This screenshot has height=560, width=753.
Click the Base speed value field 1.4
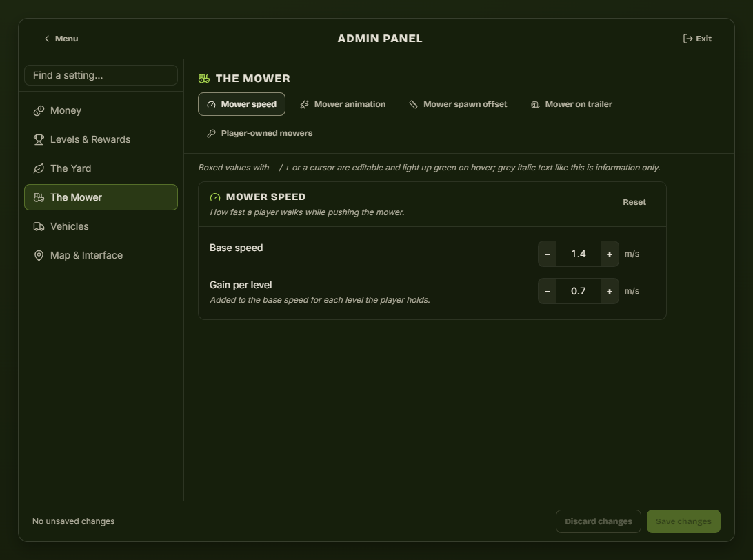pos(578,254)
